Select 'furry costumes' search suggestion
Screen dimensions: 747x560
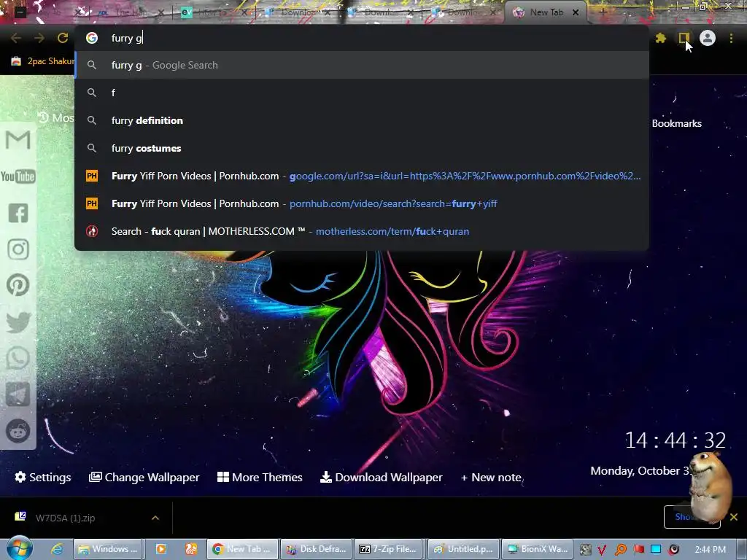pyautogui.click(x=362, y=148)
